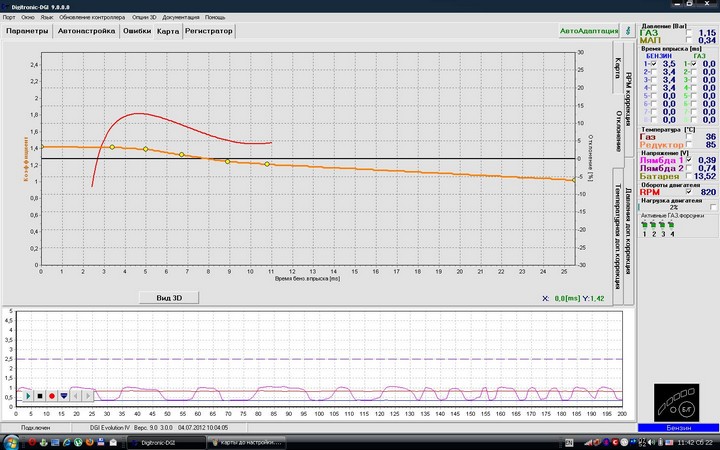This screenshot has width=720, height=450.
Task: Start recording with the red record button
Action: tap(52, 396)
